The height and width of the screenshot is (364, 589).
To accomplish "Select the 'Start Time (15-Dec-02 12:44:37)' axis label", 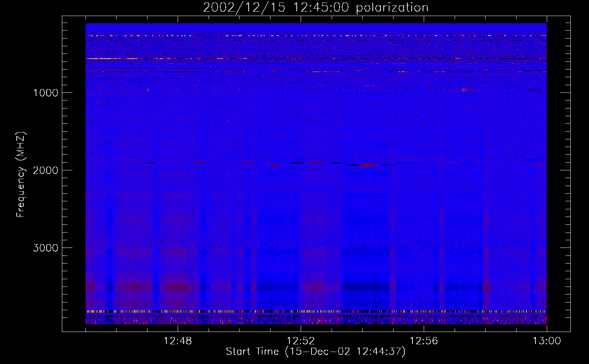I will (x=316, y=352).
